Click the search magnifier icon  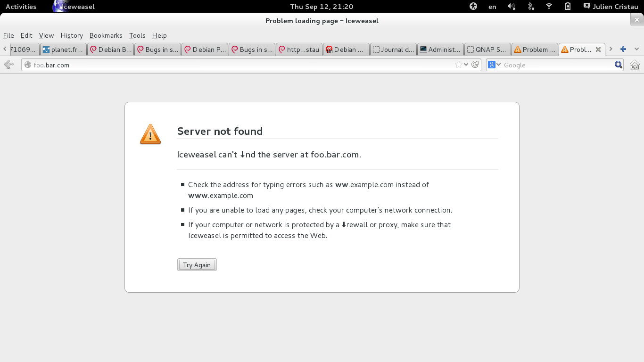click(619, 65)
